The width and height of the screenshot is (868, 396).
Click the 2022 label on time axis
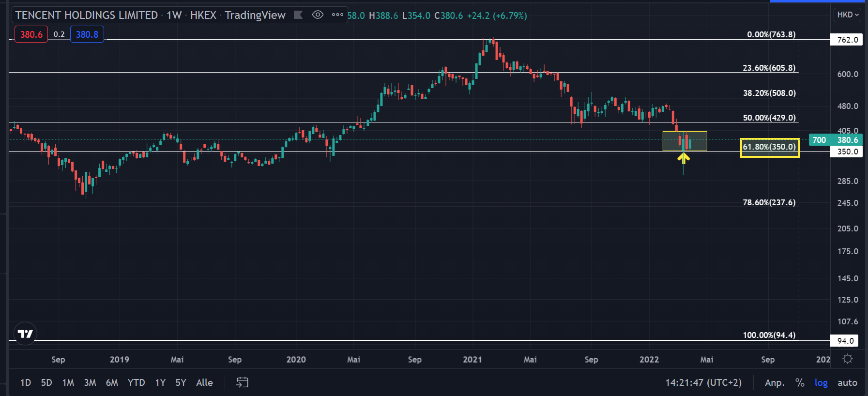649,359
